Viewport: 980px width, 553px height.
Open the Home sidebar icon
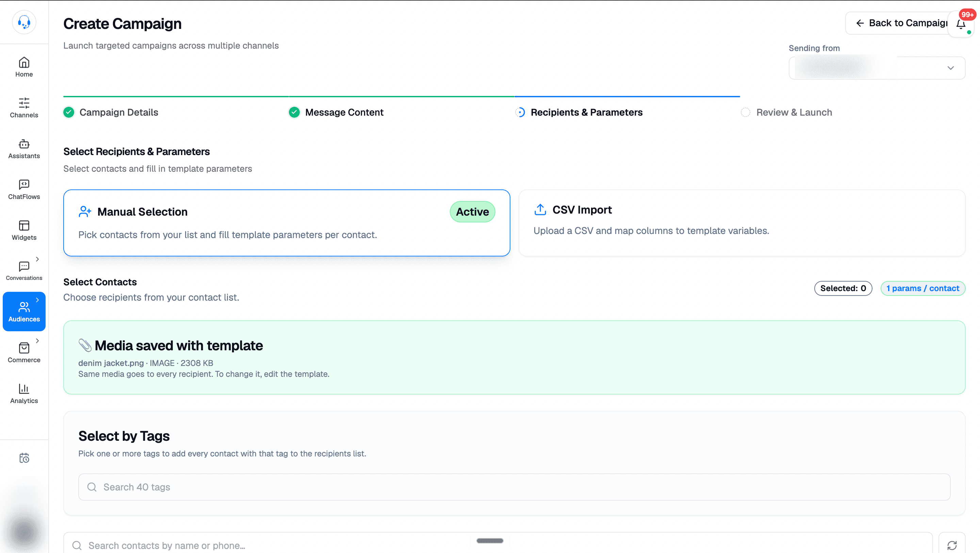(x=24, y=67)
